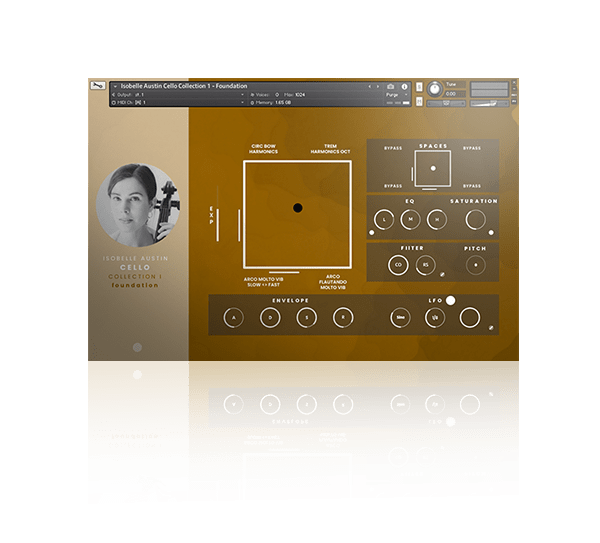Click the horizontal slider under Spaces pad
This screenshot has height=543, width=600.
[429, 189]
